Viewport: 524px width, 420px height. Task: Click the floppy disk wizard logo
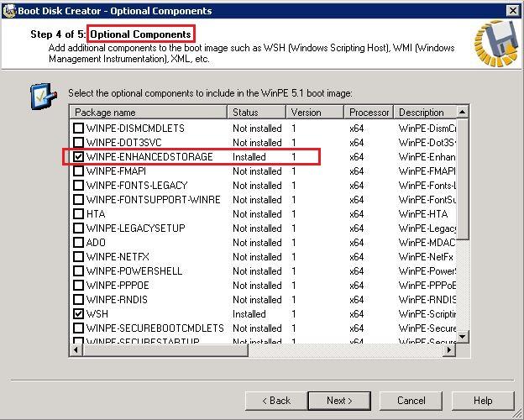494,44
